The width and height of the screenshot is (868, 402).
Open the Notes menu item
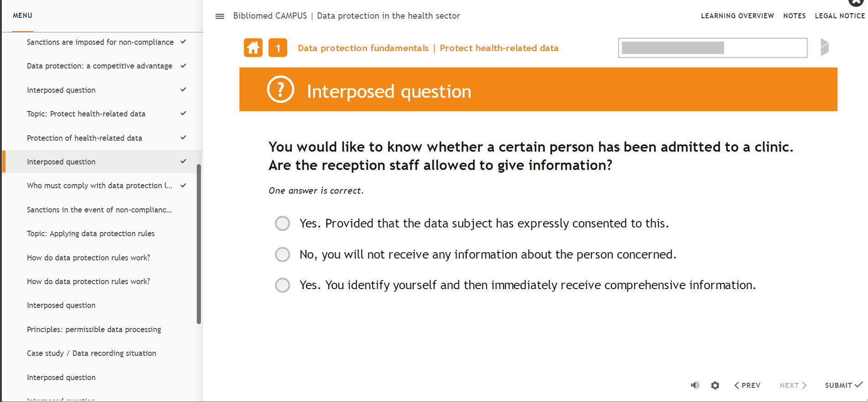pos(794,16)
